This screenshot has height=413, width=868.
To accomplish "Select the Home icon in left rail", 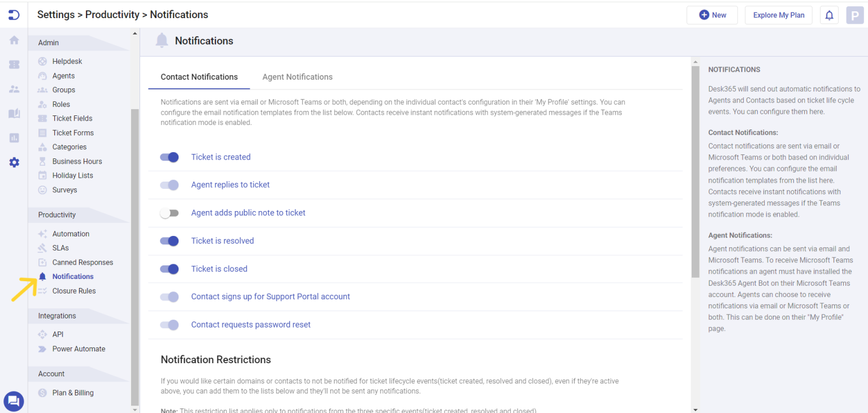I will tap(14, 40).
